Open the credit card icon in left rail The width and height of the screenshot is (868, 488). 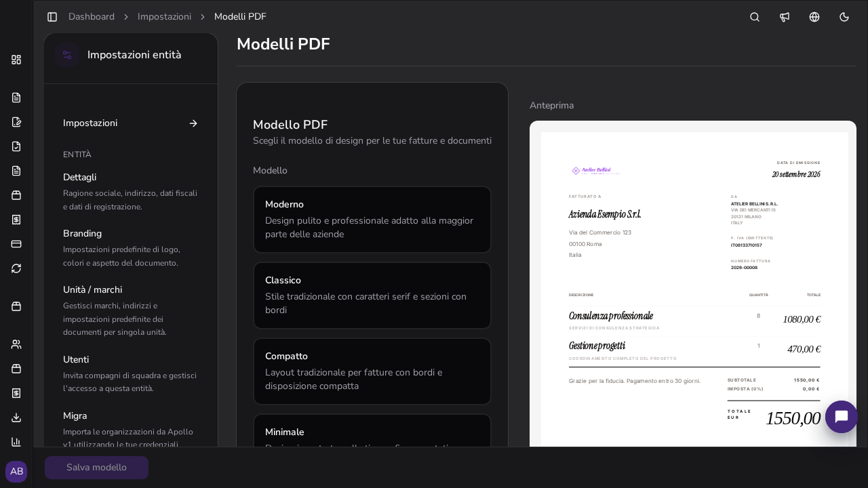point(16,244)
